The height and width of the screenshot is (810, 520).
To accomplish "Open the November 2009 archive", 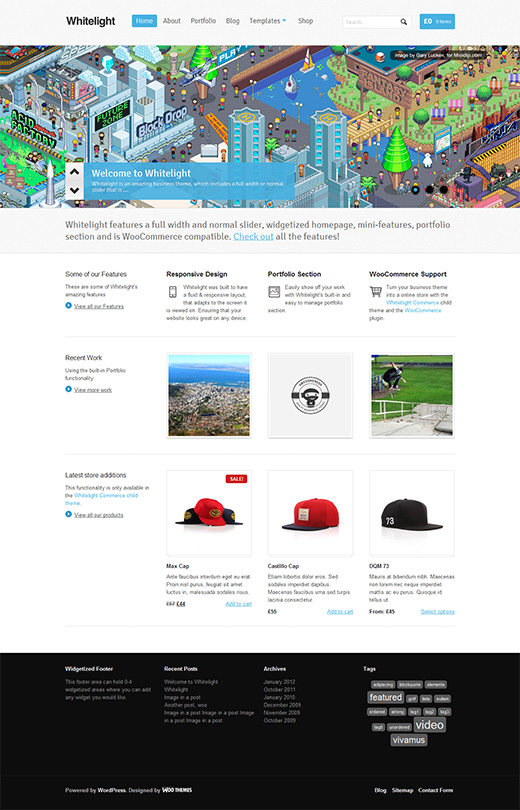I will [x=281, y=713].
